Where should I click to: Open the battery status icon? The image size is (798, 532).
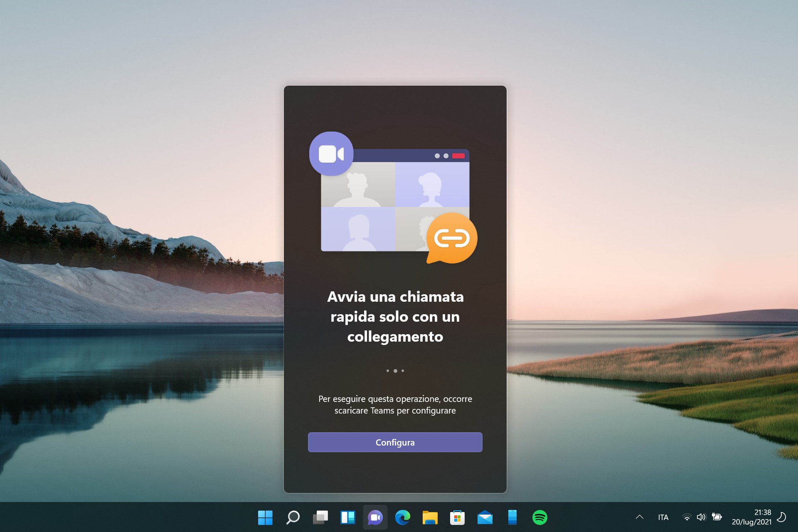(717, 517)
